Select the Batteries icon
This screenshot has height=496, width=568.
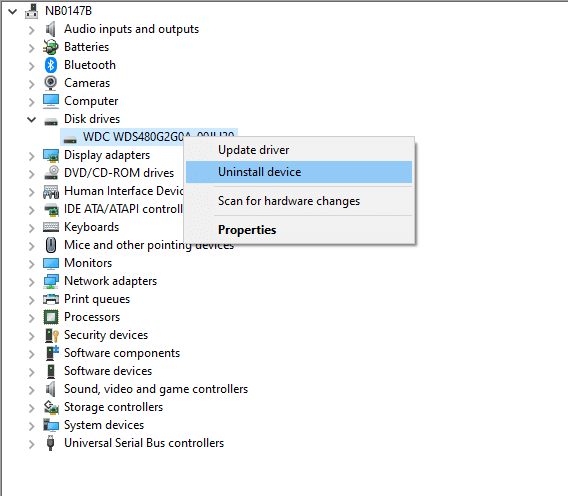[51, 47]
